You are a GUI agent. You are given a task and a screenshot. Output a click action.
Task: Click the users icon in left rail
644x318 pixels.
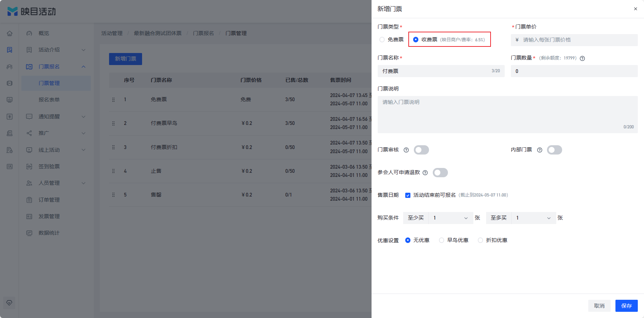10,67
